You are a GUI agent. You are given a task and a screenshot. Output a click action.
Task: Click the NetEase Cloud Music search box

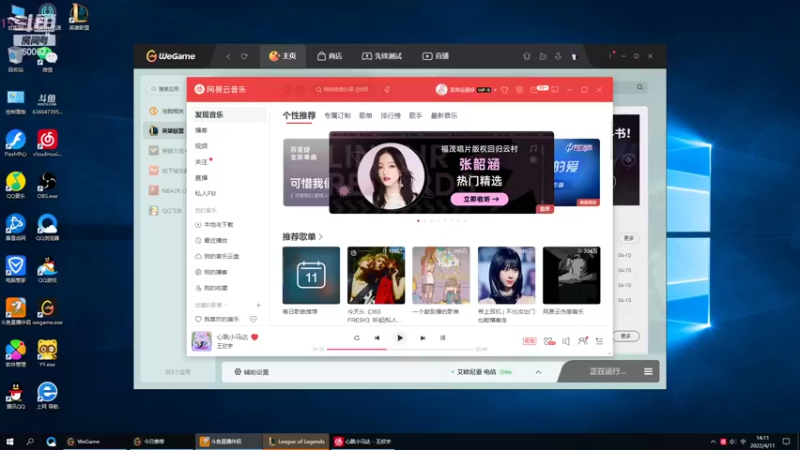pyautogui.click(x=343, y=89)
